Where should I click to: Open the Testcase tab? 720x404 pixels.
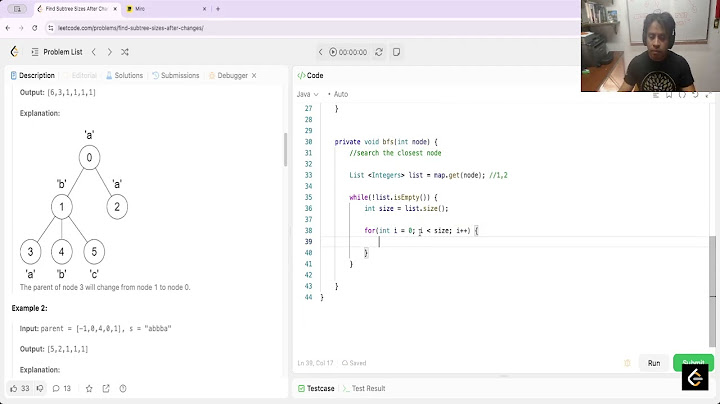[316, 388]
